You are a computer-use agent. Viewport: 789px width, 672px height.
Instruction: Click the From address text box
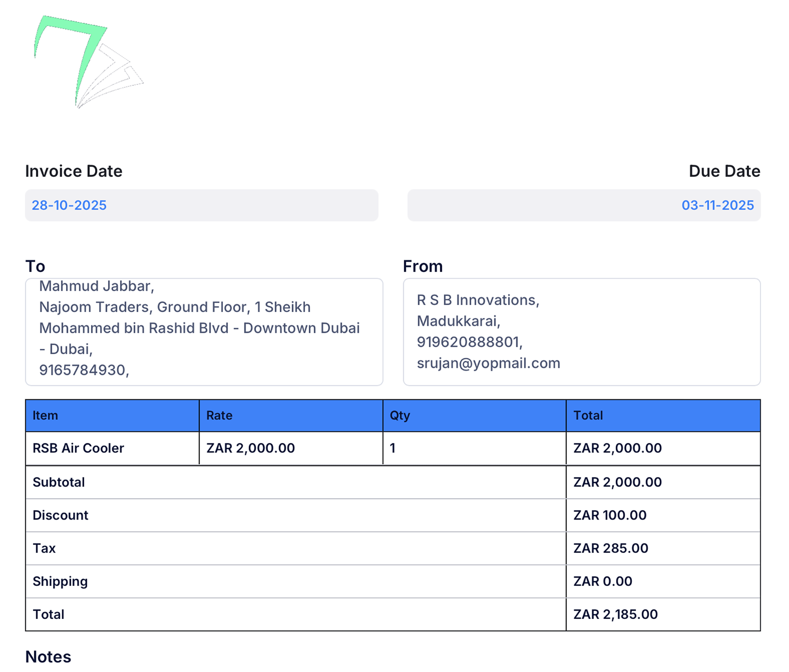point(581,332)
